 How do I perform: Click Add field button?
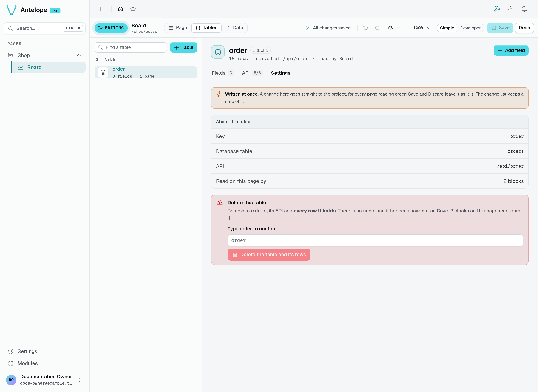coord(511,50)
